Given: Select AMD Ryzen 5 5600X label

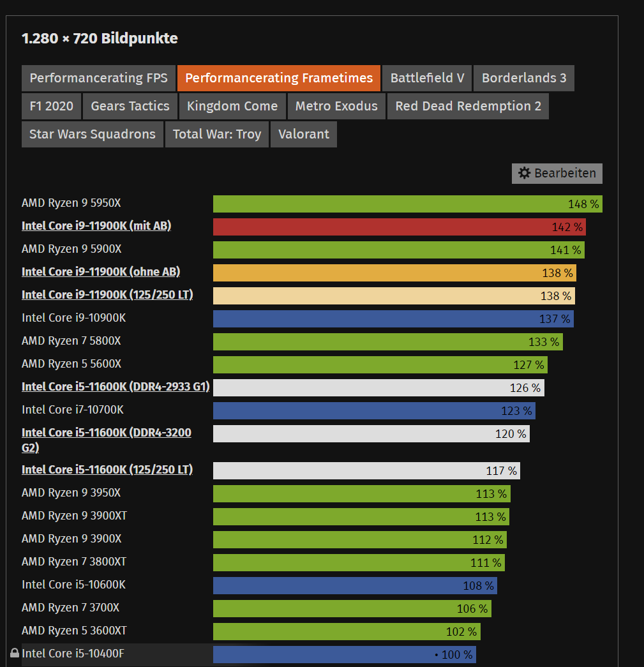Looking at the screenshot, I should click(71, 363).
